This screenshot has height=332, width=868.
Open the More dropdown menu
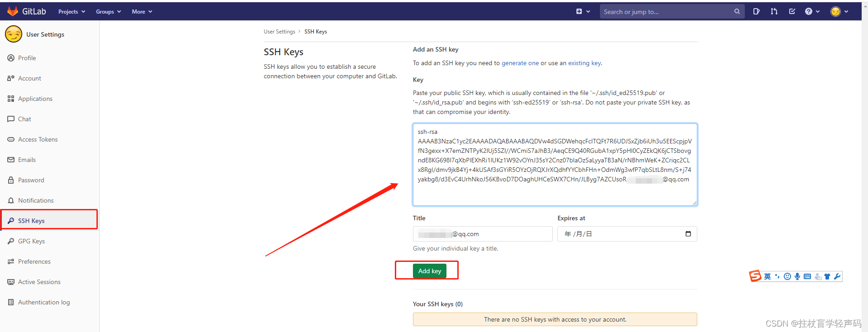click(142, 12)
